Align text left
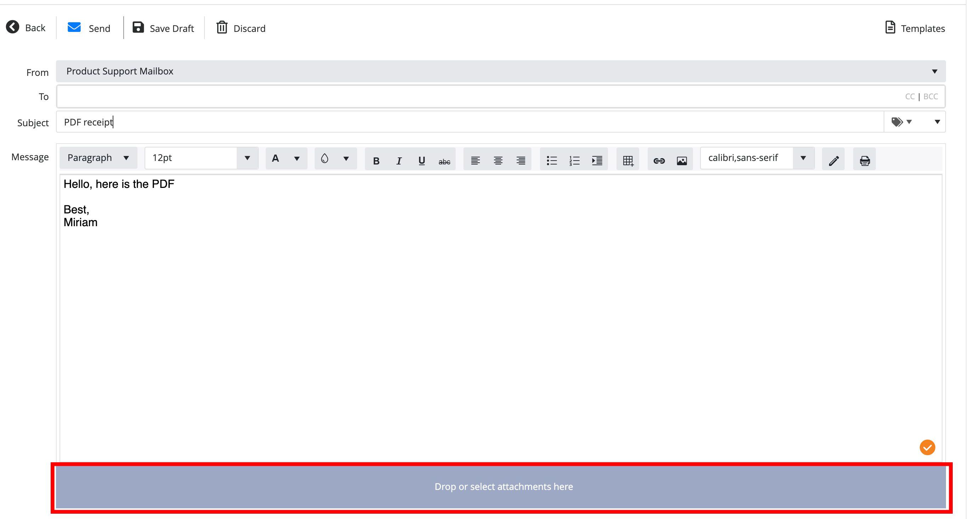The height and width of the screenshot is (519, 980). click(475, 161)
